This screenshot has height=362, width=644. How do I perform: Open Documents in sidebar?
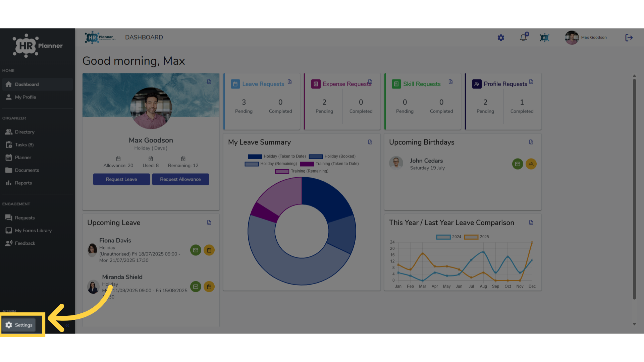point(37,170)
